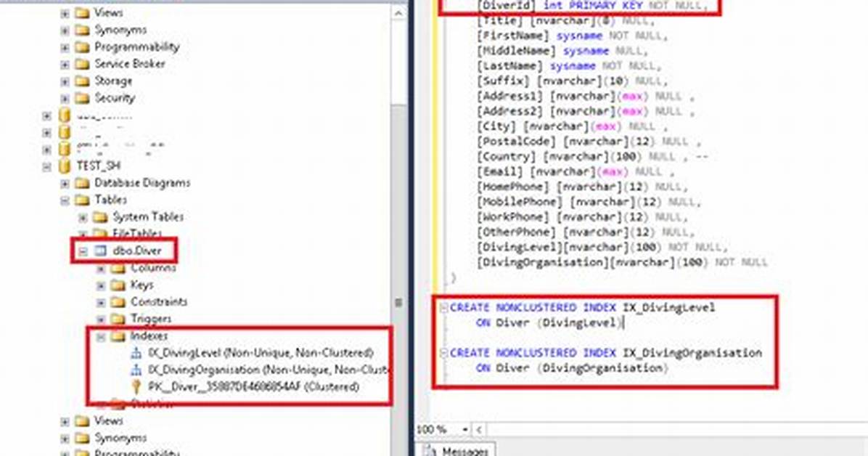This screenshot has height=456, width=868.
Task: Expand the Columns node under dbo.Diver
Action: point(101,269)
